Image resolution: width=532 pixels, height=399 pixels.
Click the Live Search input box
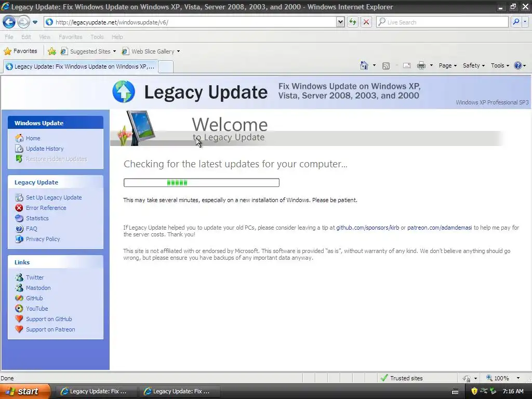click(x=442, y=22)
